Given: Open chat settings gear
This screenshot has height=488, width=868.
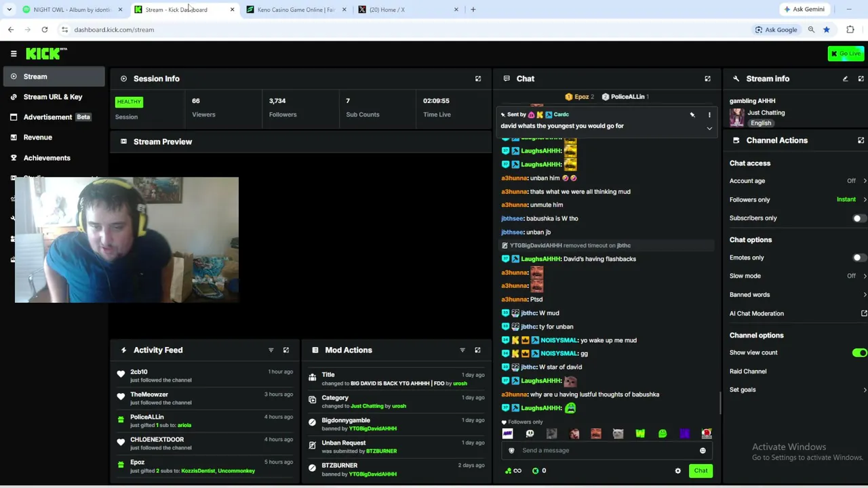Looking at the screenshot, I should 677,471.
